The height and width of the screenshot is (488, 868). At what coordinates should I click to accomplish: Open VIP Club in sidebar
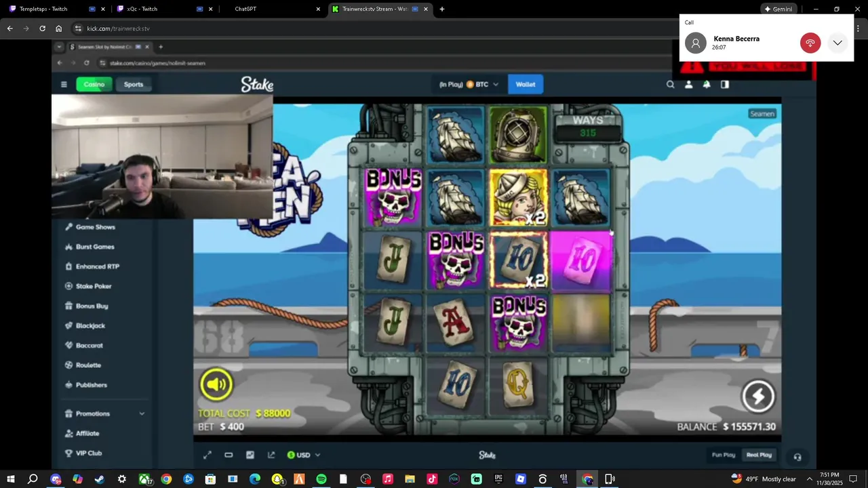tap(88, 453)
